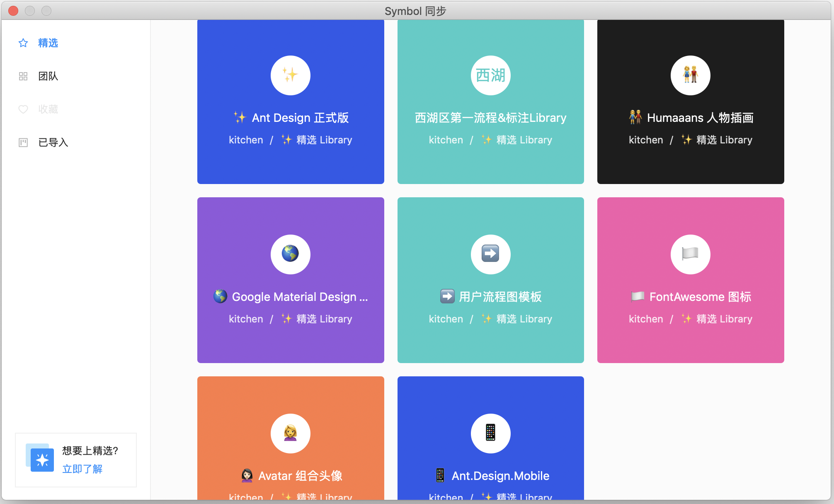834x504 pixels.
Task: Click the 西湖 circular badge icon
Action: (490, 75)
